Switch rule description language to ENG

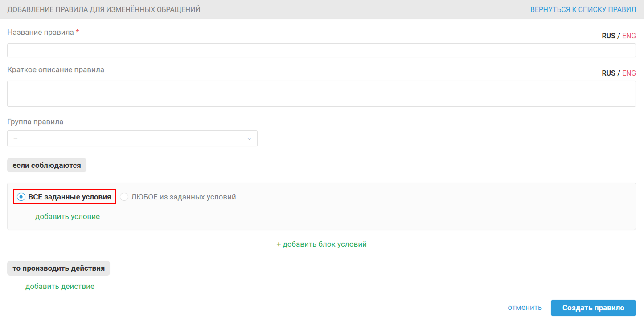point(629,73)
